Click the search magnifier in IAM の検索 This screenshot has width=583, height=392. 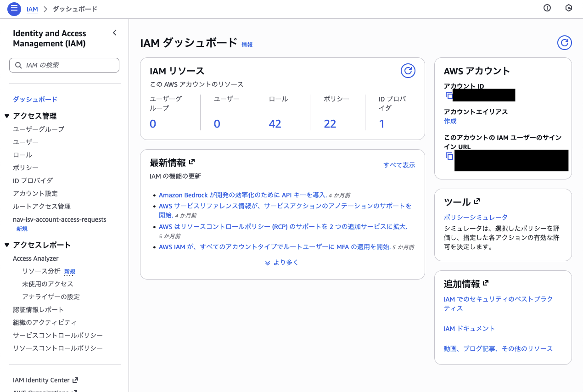point(18,65)
